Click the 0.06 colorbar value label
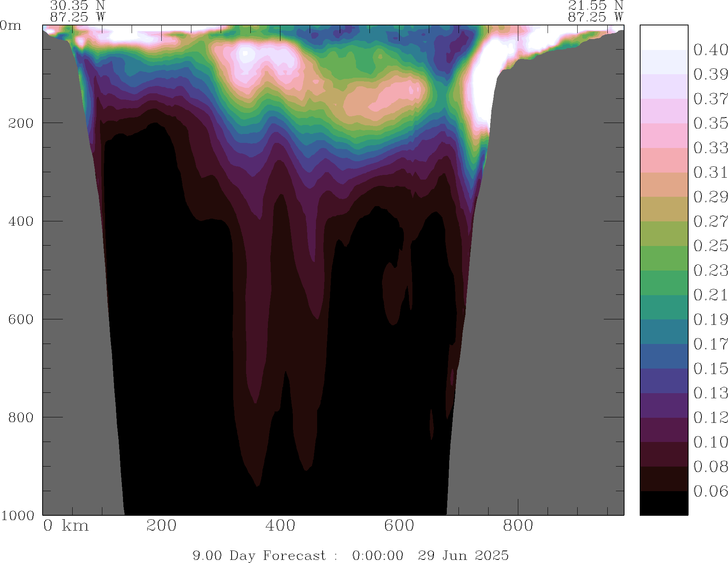This screenshot has width=728, height=563. (x=710, y=491)
